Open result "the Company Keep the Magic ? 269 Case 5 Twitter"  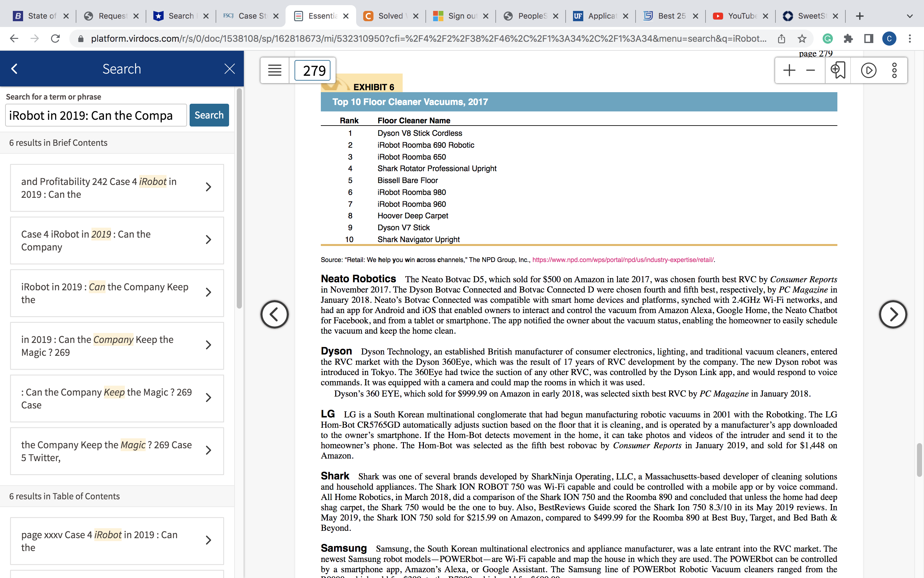point(117,451)
